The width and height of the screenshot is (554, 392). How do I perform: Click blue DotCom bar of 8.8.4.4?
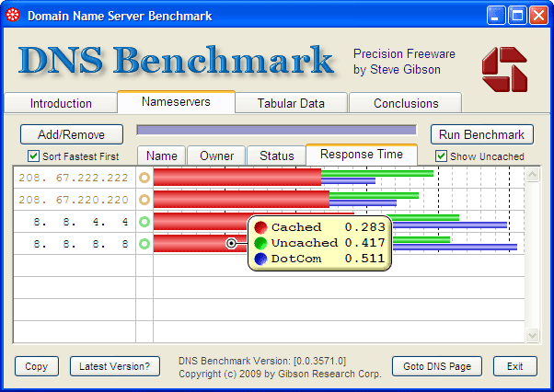coord(449,225)
